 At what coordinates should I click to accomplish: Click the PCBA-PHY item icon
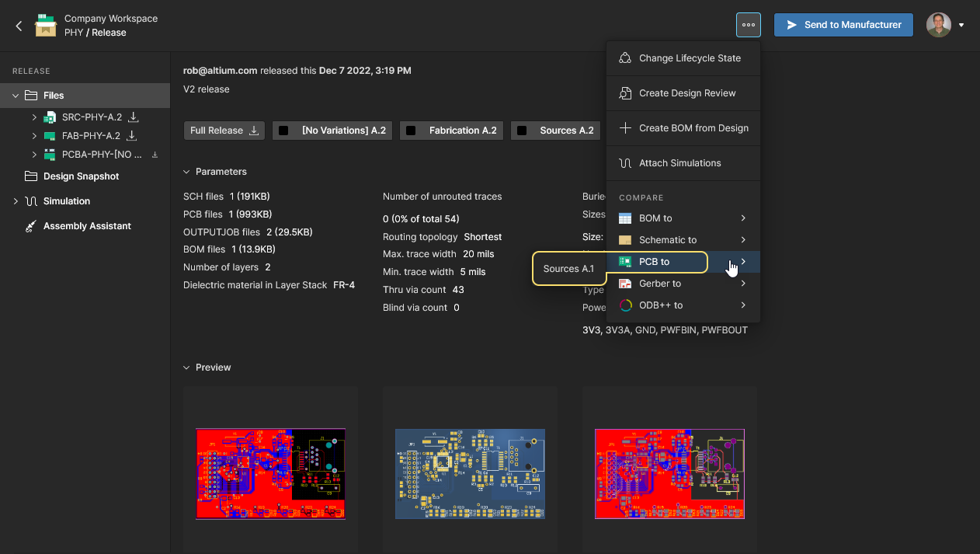(x=50, y=155)
